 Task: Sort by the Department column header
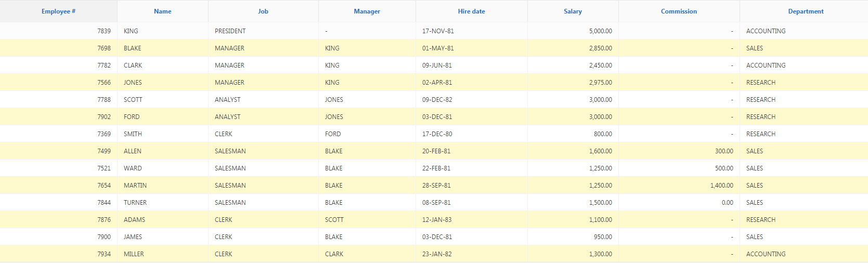[806, 11]
